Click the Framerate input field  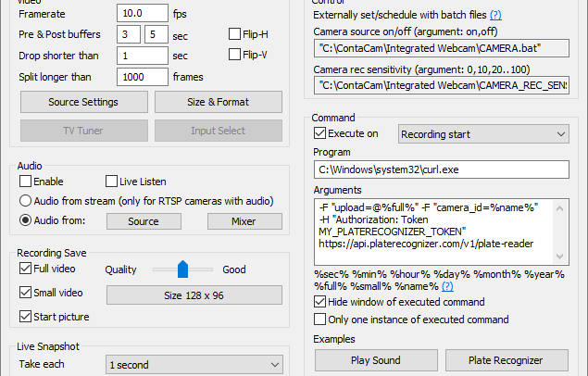tap(142, 14)
